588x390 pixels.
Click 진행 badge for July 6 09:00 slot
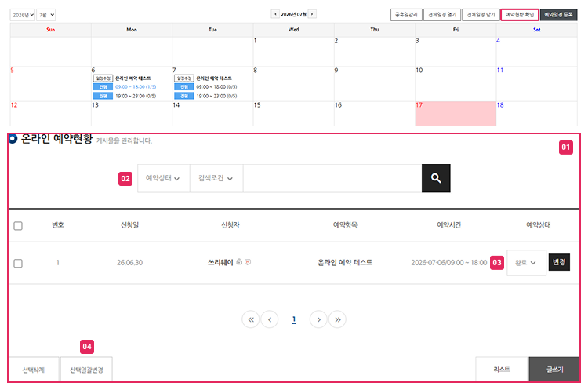(x=103, y=86)
